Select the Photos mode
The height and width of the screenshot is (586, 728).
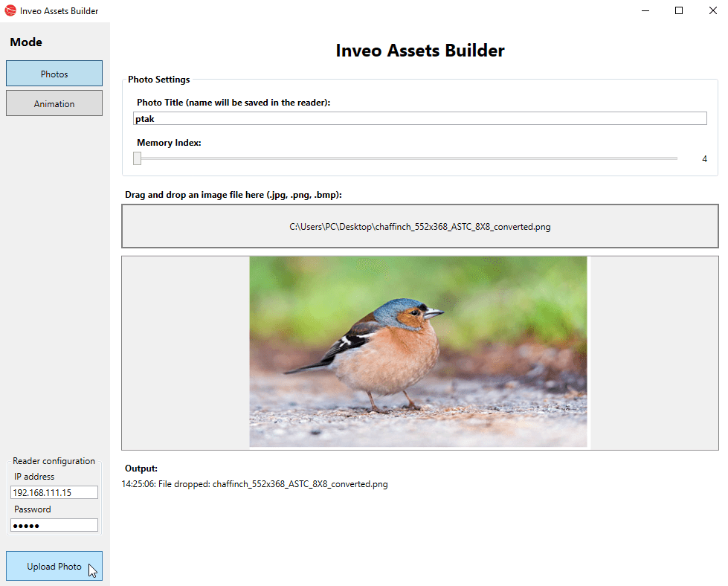(54, 74)
